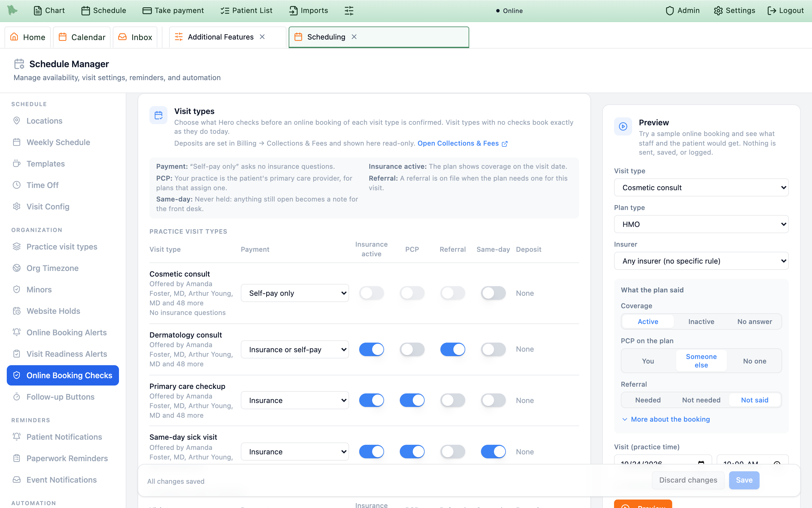Click the Discard changes button
The image size is (812, 508).
[688, 480]
